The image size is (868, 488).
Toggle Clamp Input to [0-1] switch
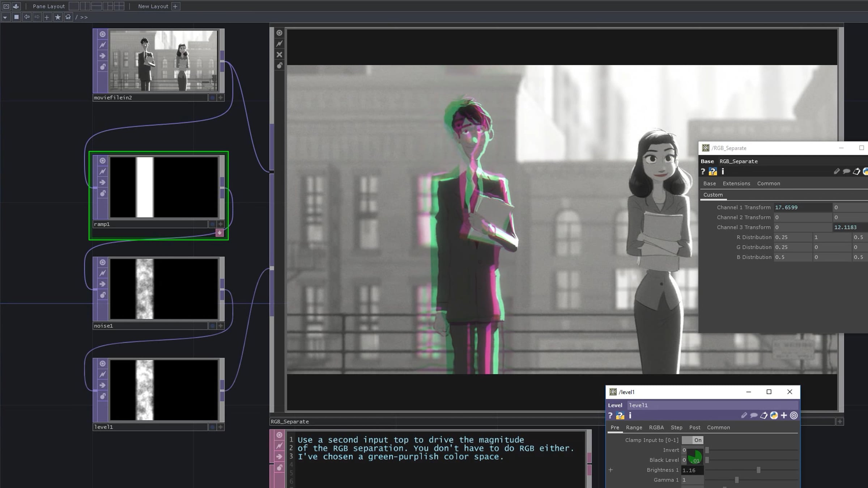(692, 440)
